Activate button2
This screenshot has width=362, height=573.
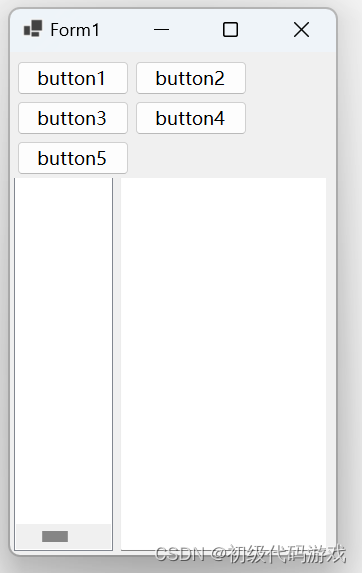tap(191, 78)
